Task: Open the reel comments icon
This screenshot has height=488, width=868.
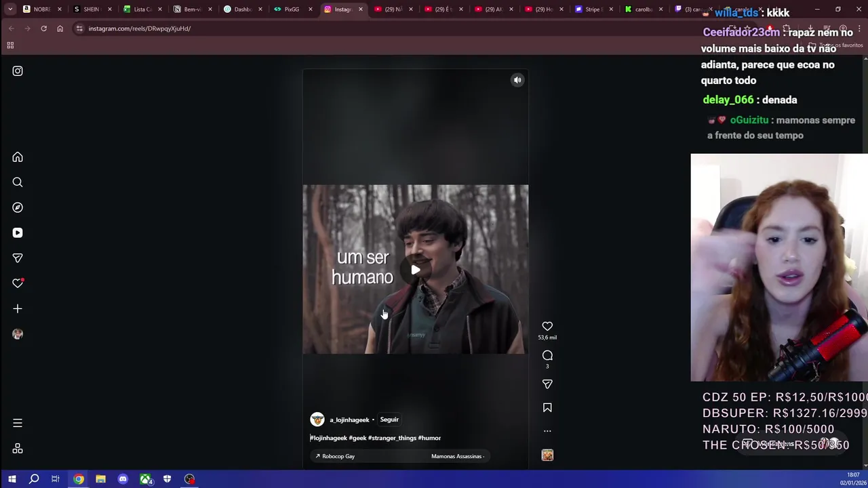Action: pos(547,356)
